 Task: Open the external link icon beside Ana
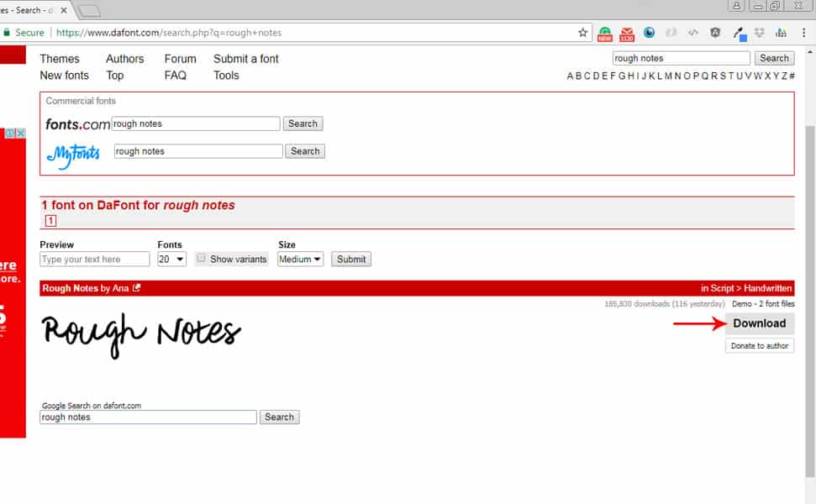click(x=136, y=287)
